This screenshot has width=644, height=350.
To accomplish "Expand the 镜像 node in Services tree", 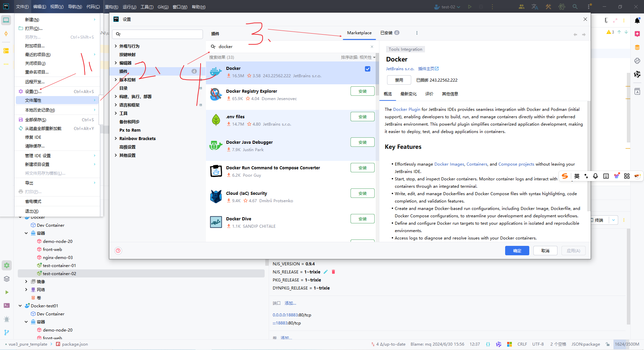I will pos(26,281).
